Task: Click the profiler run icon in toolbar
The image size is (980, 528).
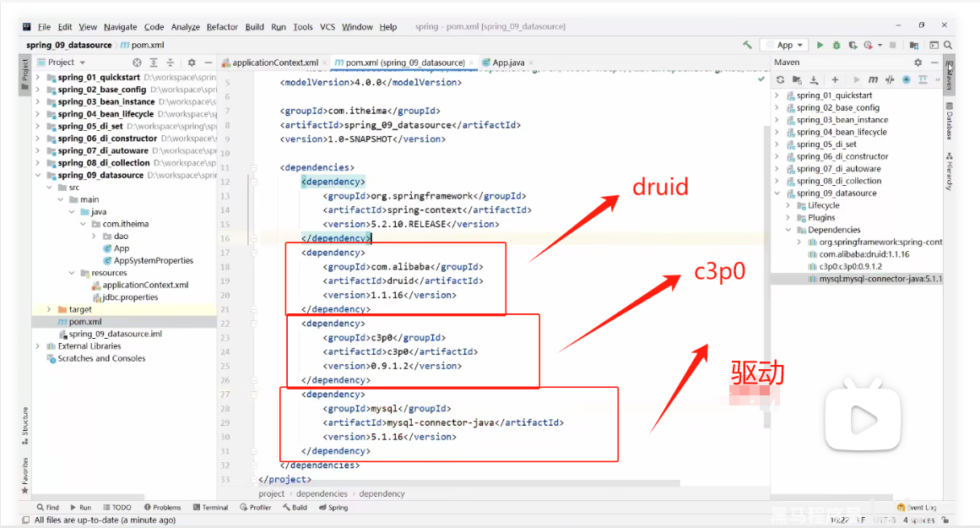Action: click(868, 45)
